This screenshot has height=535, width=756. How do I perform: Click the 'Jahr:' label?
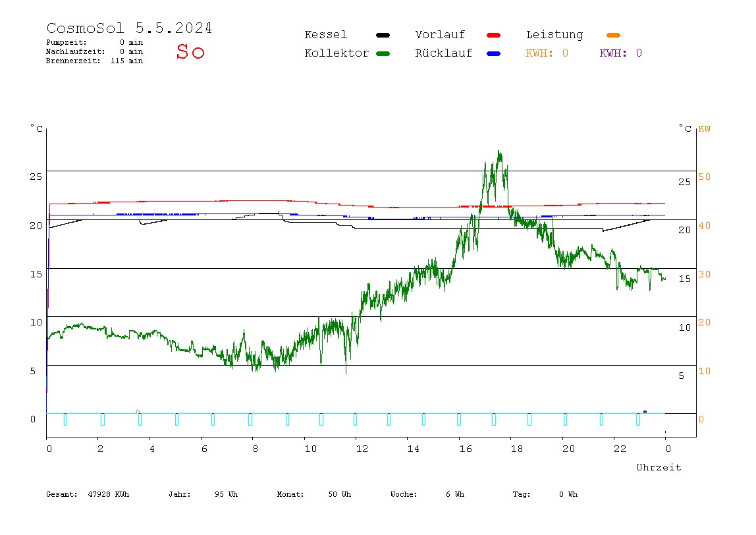pos(180,494)
